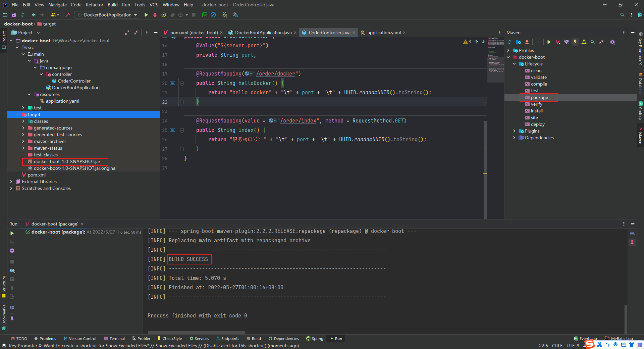This screenshot has width=644, height=349.
Task: Click the Search Everywhere magnifier at top right
Action: (622, 15)
